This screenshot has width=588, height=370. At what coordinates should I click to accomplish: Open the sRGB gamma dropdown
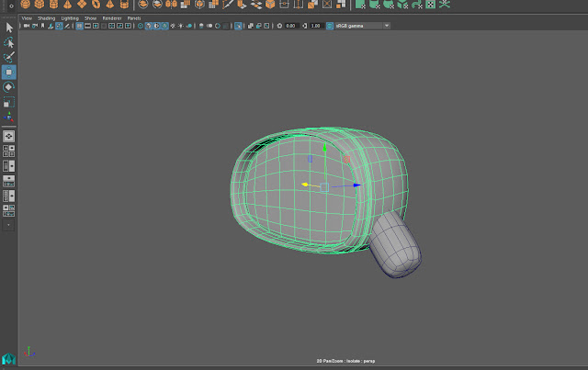[362, 26]
